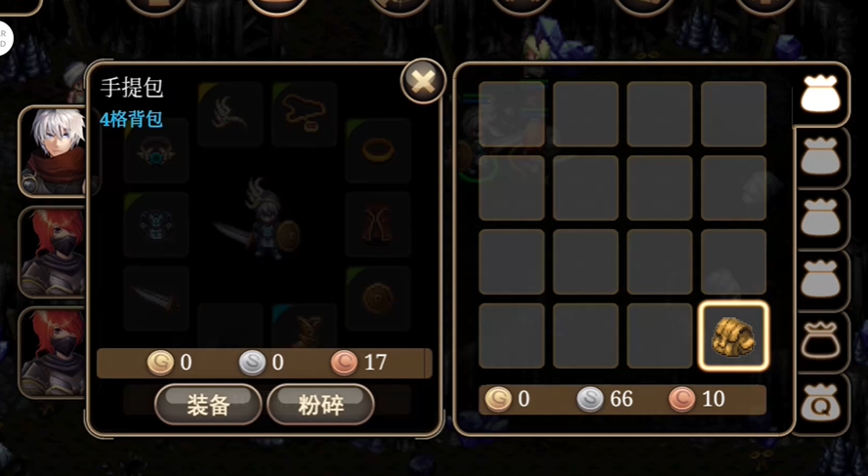Click the dimmed ring equipment slot
The width and height of the screenshot is (868, 476).
(x=378, y=150)
